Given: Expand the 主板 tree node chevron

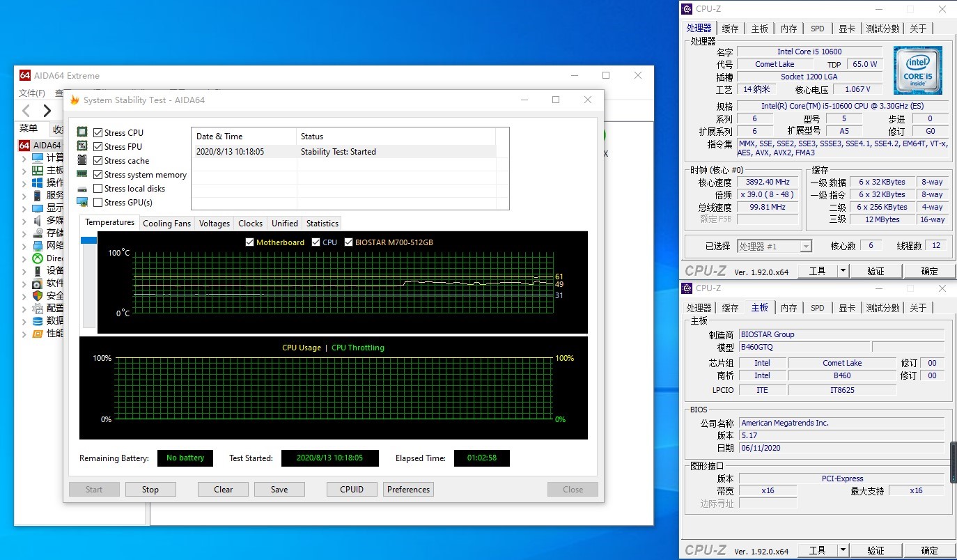Looking at the screenshot, I should click(x=24, y=171).
